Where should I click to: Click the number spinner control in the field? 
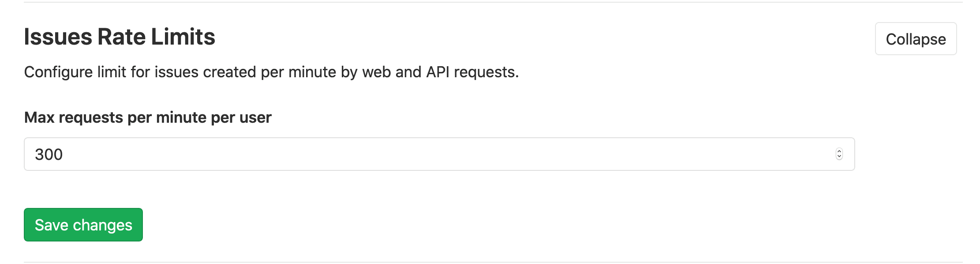tap(839, 154)
